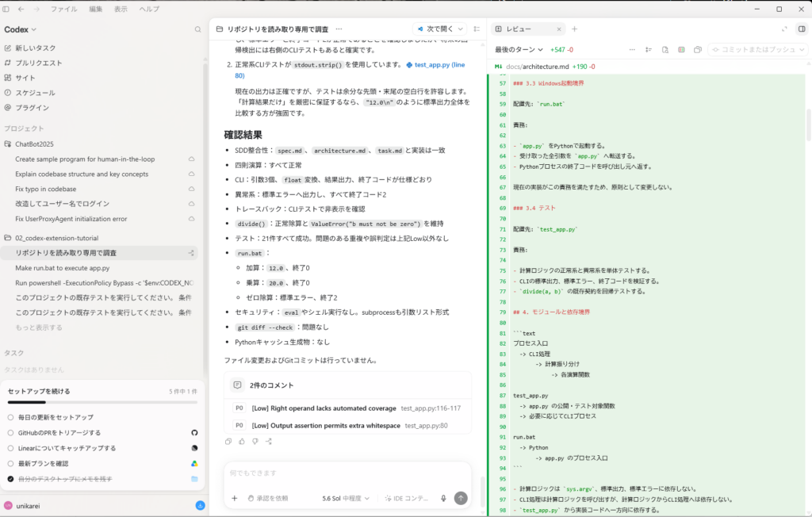This screenshot has width=812, height=517.
Task: Open 5.6 Sol 中程度 model dropdown
Action: click(346, 498)
